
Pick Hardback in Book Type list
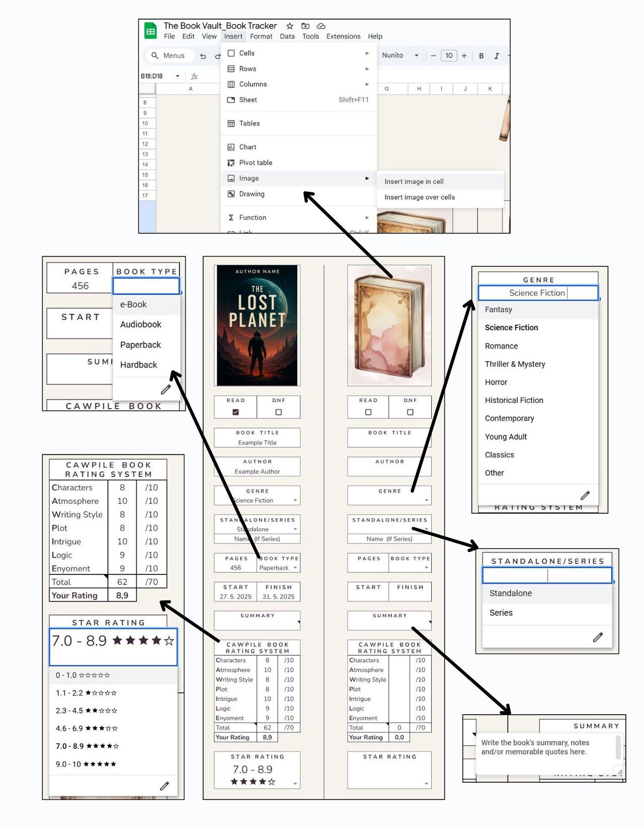click(x=146, y=365)
